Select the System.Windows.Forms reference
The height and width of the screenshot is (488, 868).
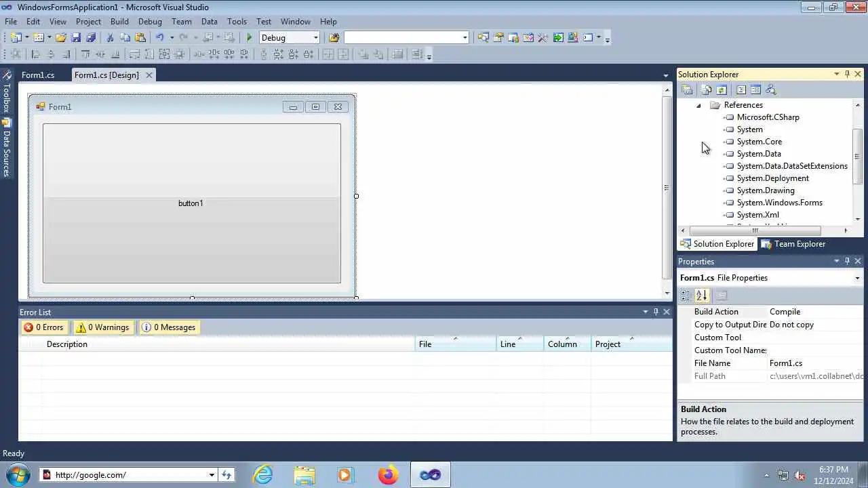pos(779,203)
